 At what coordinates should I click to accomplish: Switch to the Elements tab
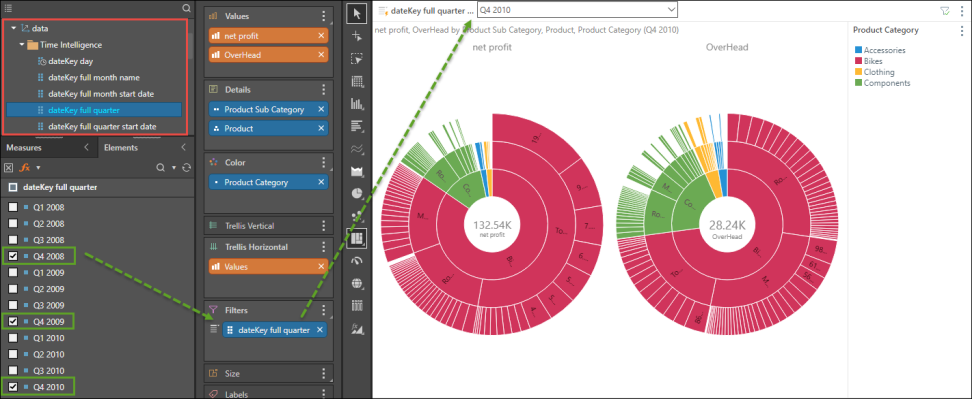tap(121, 147)
